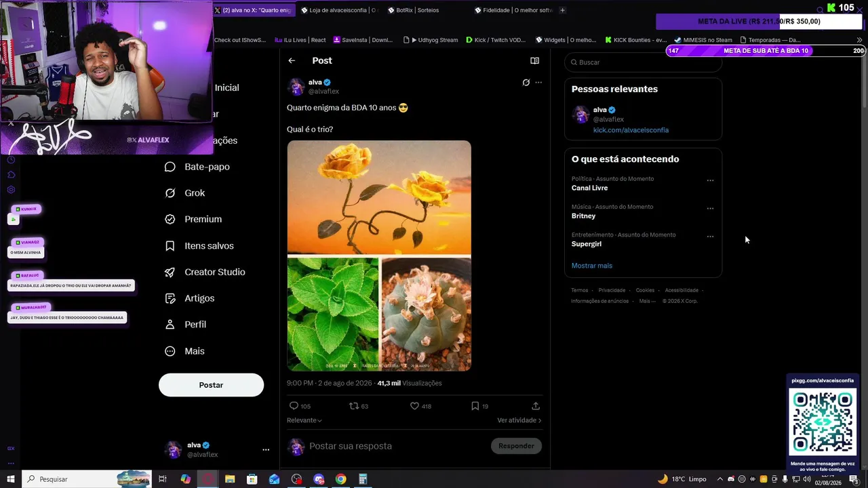Image resolution: width=868 pixels, height=488 pixels.
Task: Open the Kick / Twitch VOD bookmark
Action: click(496, 40)
